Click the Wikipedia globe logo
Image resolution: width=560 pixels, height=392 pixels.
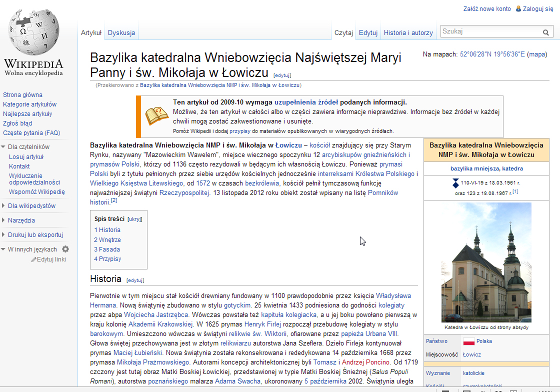pos(33,32)
